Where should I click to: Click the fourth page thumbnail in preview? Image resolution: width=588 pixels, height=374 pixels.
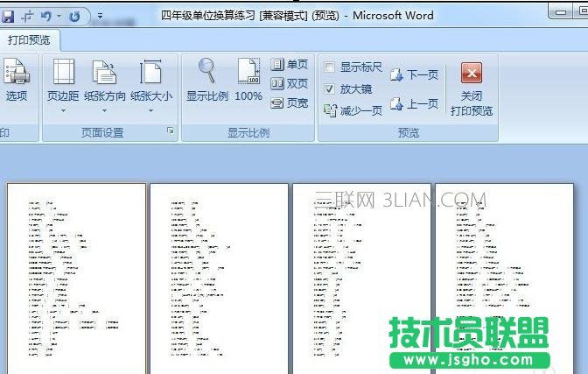504,279
